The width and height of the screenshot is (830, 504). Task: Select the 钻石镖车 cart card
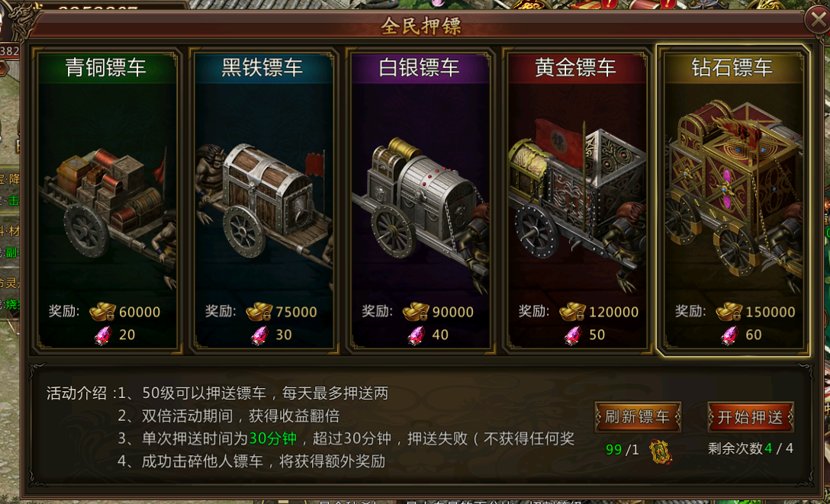pos(733,201)
